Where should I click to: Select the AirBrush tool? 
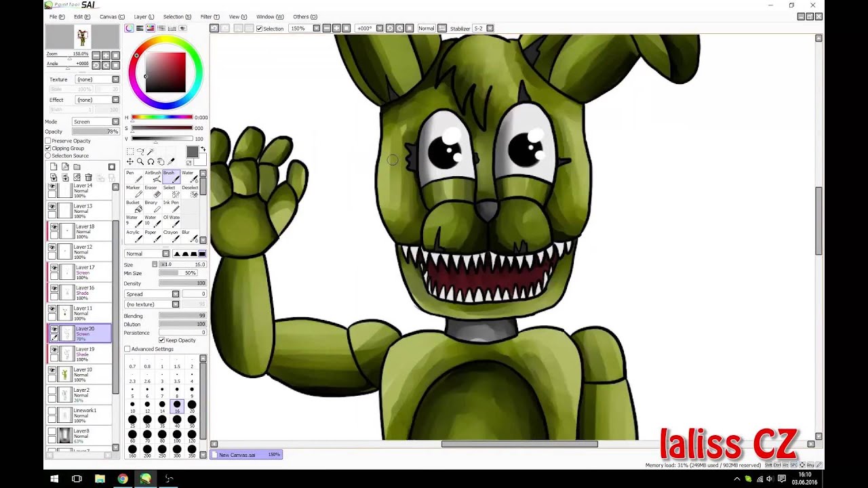click(x=152, y=176)
